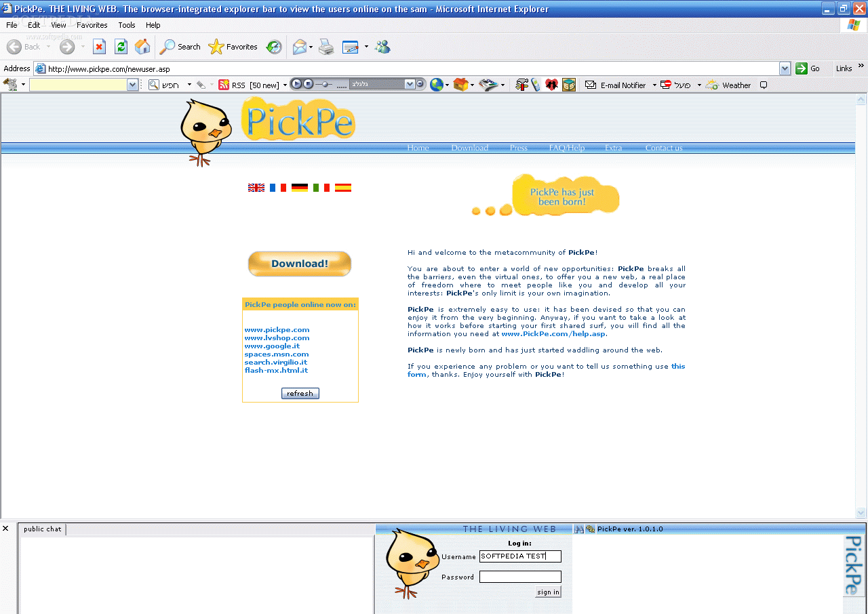Go to the Home page house icon
This screenshot has height=614, width=868.
[x=142, y=47]
